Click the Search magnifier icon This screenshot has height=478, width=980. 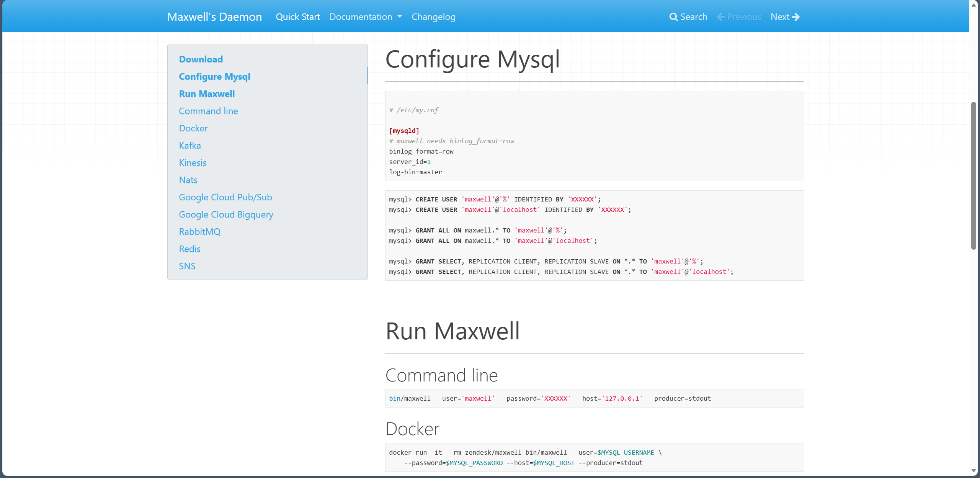673,17
